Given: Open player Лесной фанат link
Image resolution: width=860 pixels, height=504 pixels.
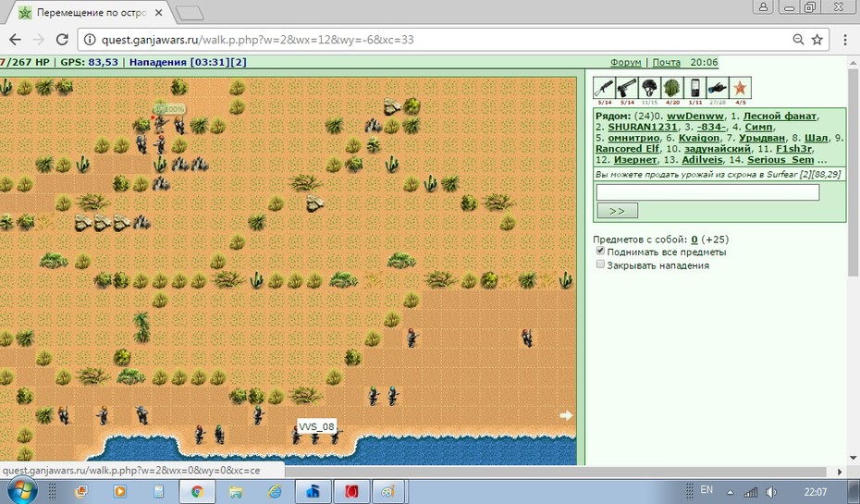Looking at the screenshot, I should pyautogui.click(x=780, y=117).
